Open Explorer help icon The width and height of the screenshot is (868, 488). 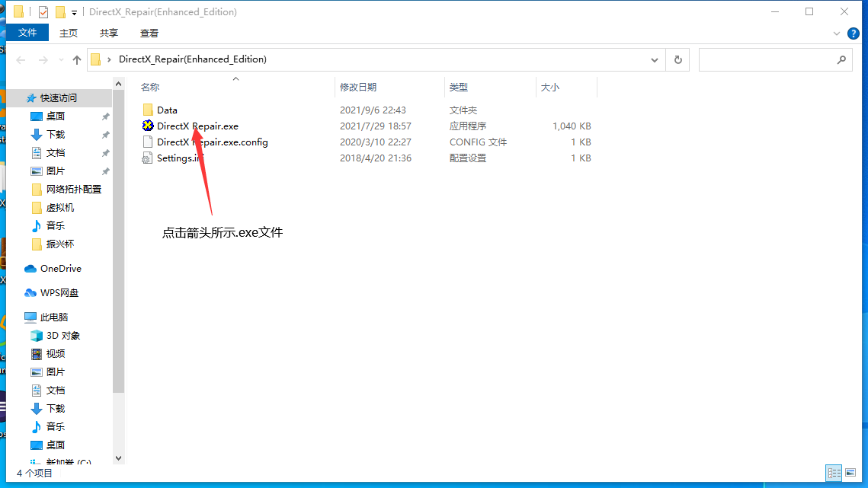click(x=853, y=33)
